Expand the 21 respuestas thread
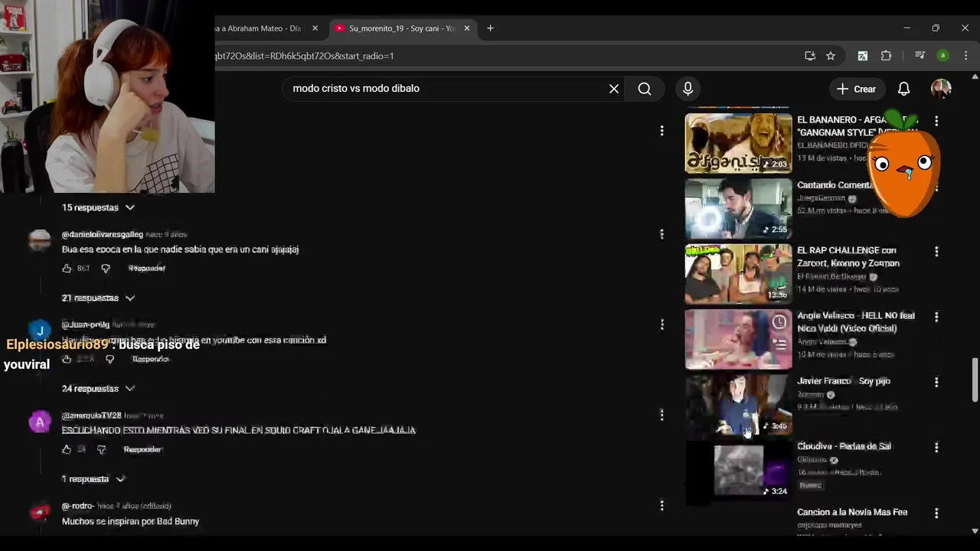Screen dimensions: 980x551 tap(98, 298)
